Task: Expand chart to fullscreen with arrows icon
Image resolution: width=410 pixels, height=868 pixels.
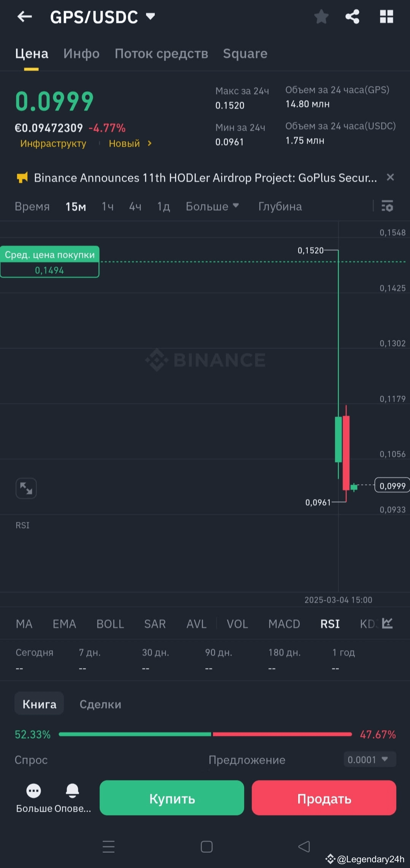Action: [26, 488]
